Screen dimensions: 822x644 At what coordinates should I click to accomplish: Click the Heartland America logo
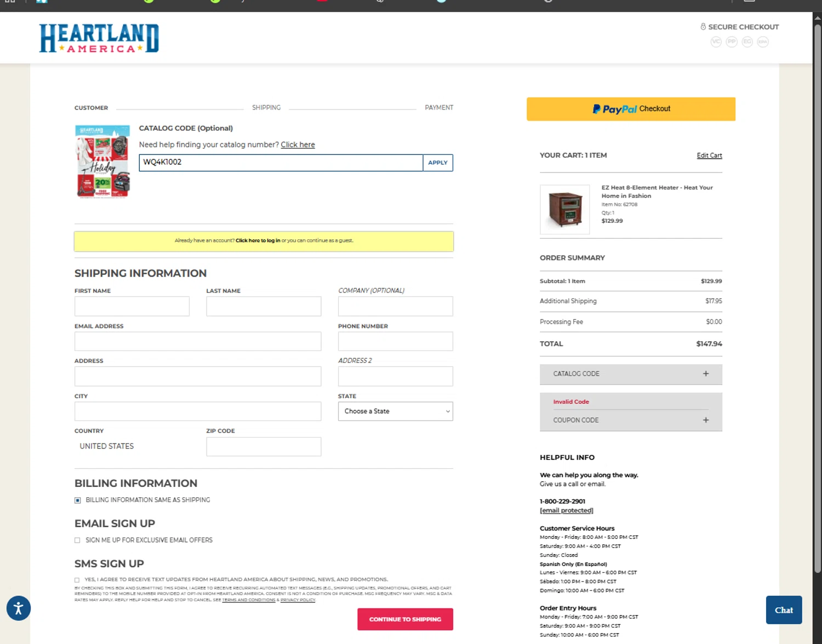pos(99,38)
